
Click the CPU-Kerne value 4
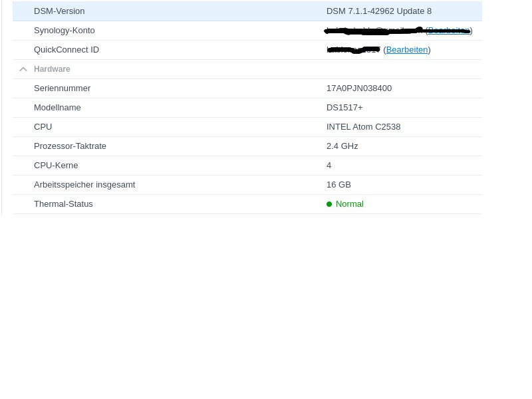329,166
